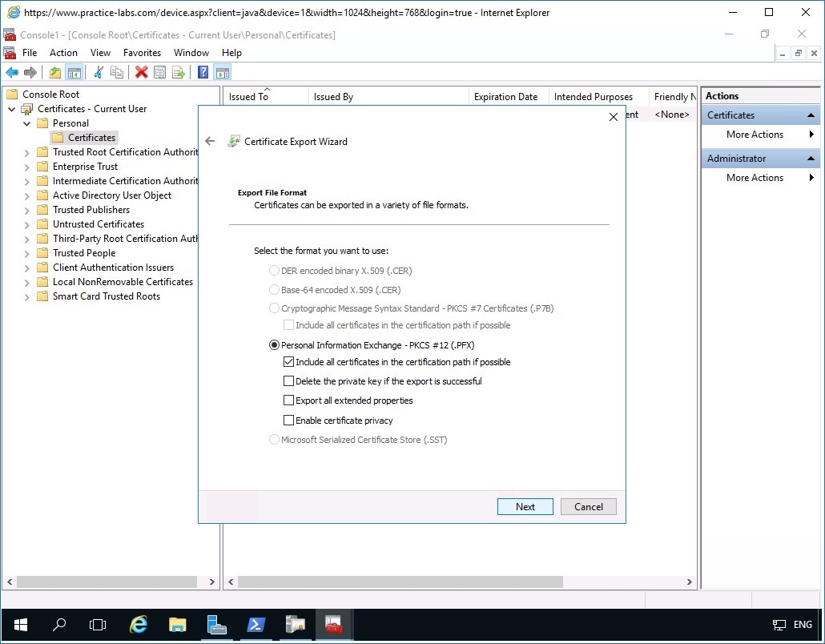The image size is (825, 644).
Task: Check Delete the private key option
Action: point(288,381)
